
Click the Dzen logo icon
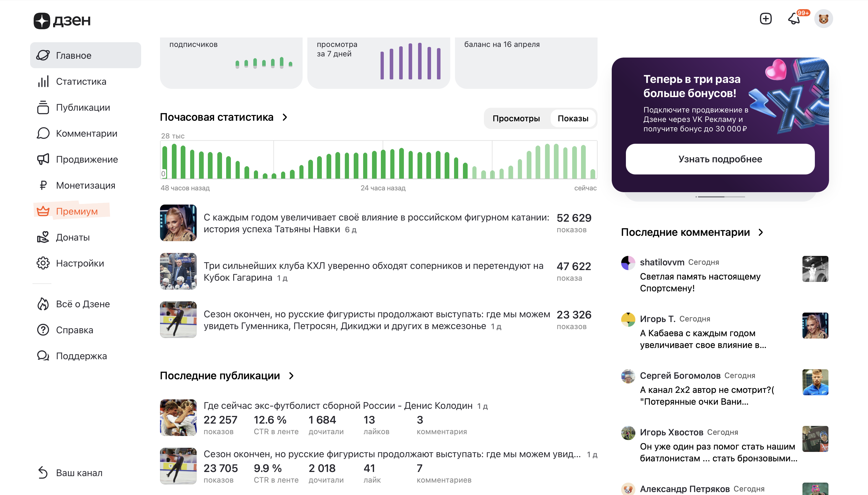(x=42, y=21)
